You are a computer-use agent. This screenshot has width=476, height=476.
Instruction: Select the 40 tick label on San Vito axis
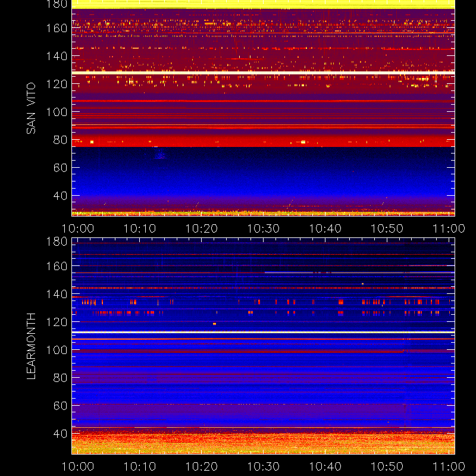(60, 196)
